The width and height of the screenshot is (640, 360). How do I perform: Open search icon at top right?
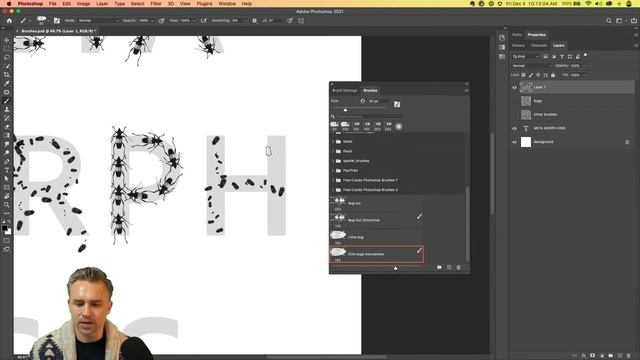click(609, 20)
